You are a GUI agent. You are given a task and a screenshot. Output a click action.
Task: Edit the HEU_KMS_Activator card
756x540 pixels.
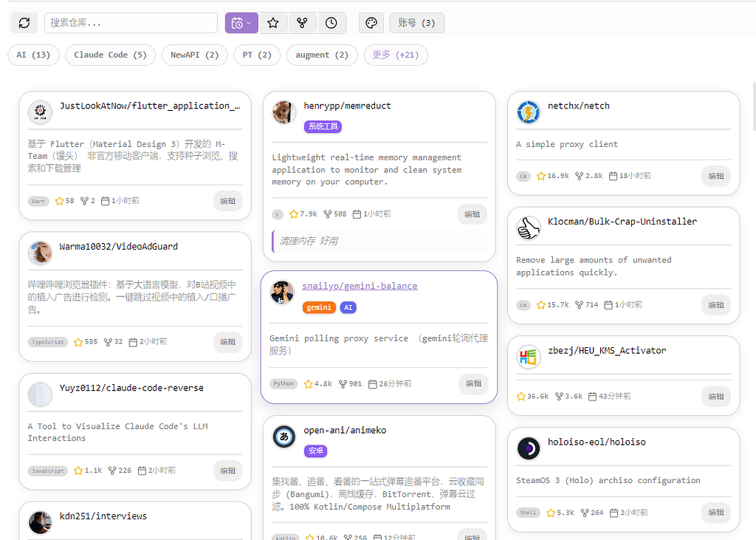pos(716,397)
